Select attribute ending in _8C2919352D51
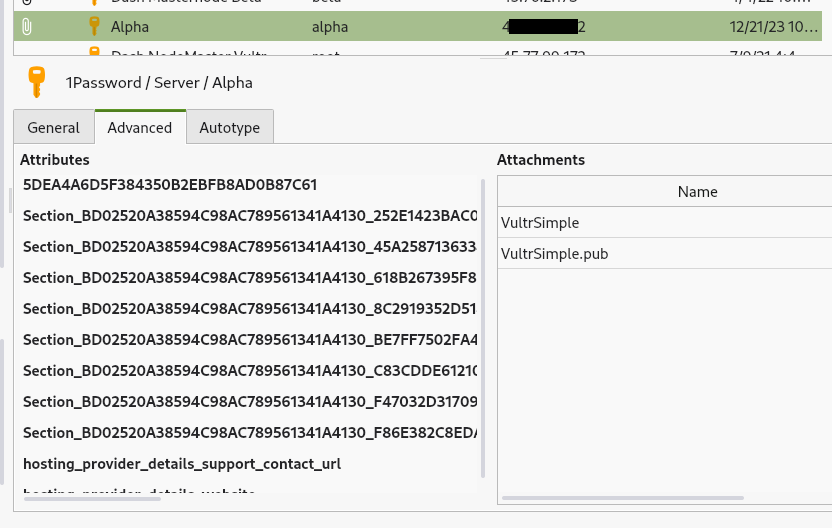The width and height of the screenshot is (832, 528). [249, 308]
